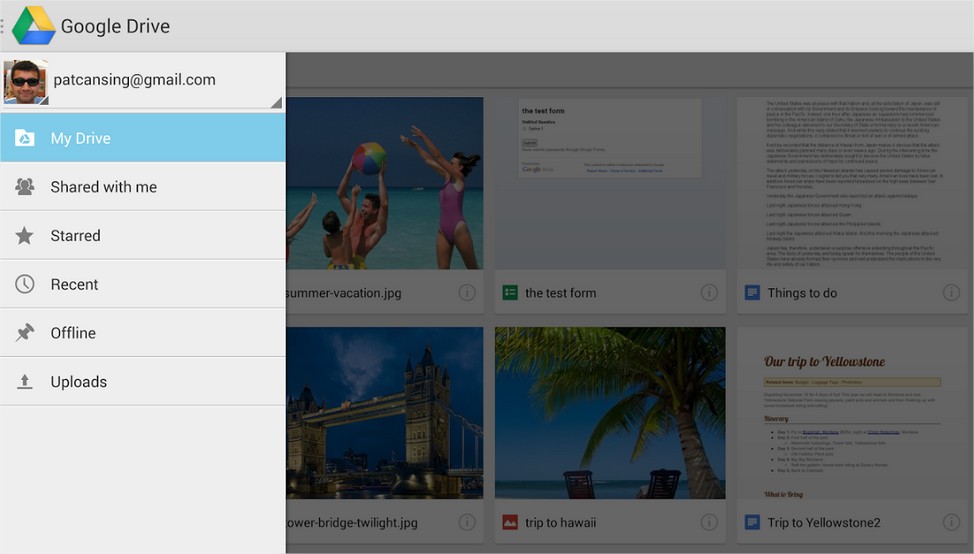Show info for summer-vacation.jpg
This screenshot has height=554, width=974.
[466, 293]
